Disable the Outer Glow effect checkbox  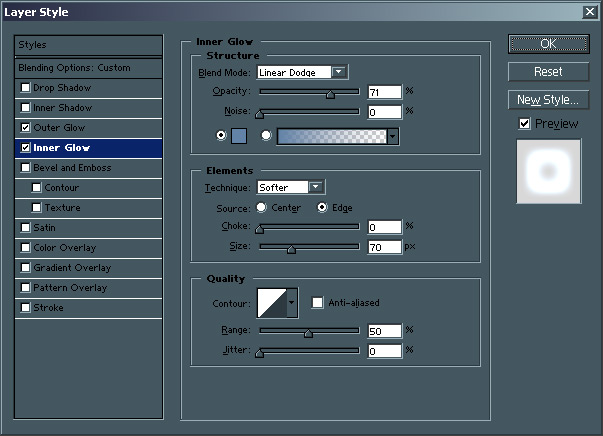(x=25, y=128)
